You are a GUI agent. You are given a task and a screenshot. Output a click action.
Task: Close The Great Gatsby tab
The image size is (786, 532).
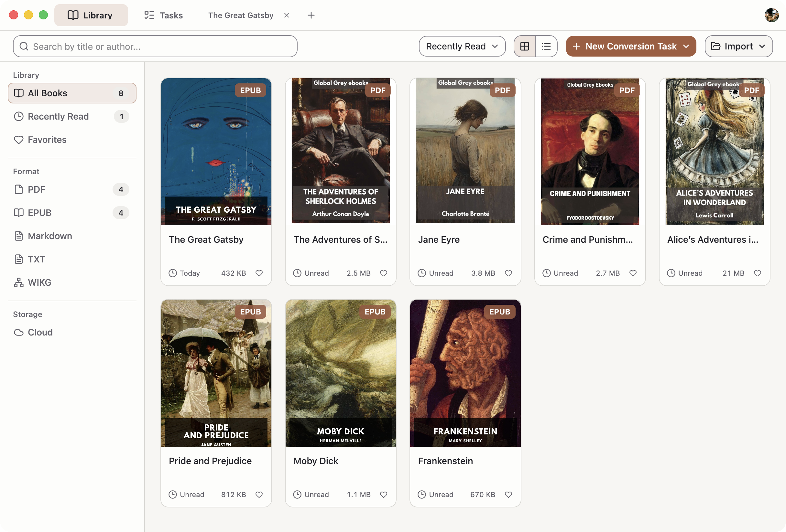[287, 15]
